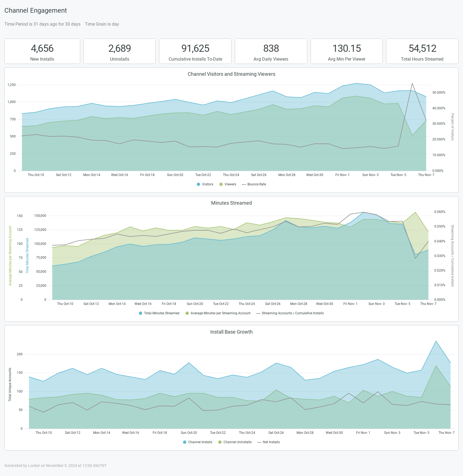Screen dimensions: 463x476
Task: Click the Time Grain is day filter
Action: click(x=102, y=24)
